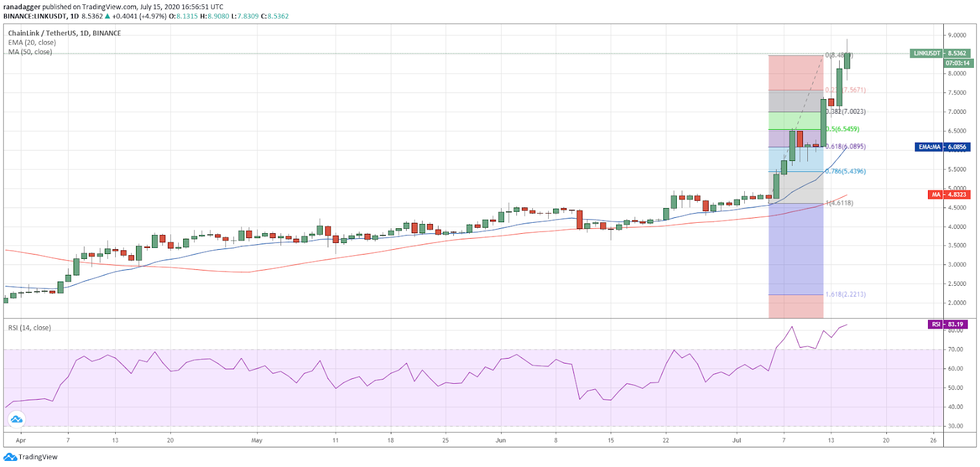Click the 2.0000 price axis label

pos(957,303)
